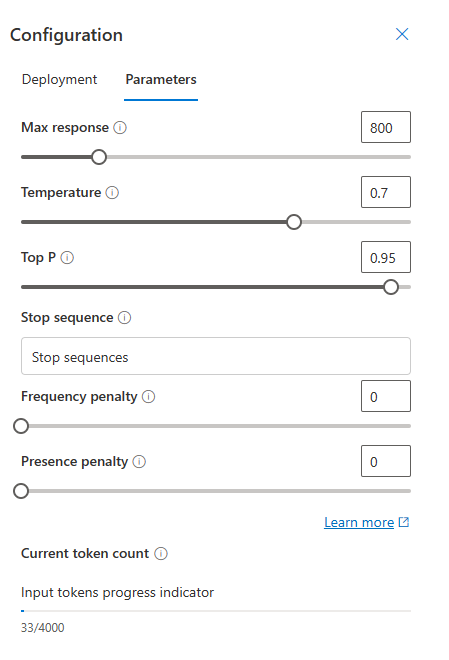Image resolution: width=449 pixels, height=660 pixels.
Task: Click the Temperature value box showing 0.7
Action: point(386,192)
